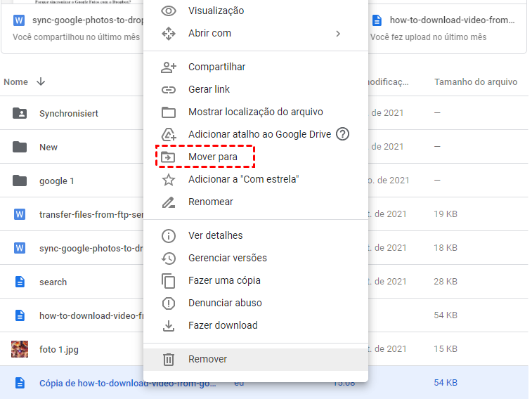Click the link icon next to Gerar link
Viewport: 532px width, 399px height.
coord(169,89)
